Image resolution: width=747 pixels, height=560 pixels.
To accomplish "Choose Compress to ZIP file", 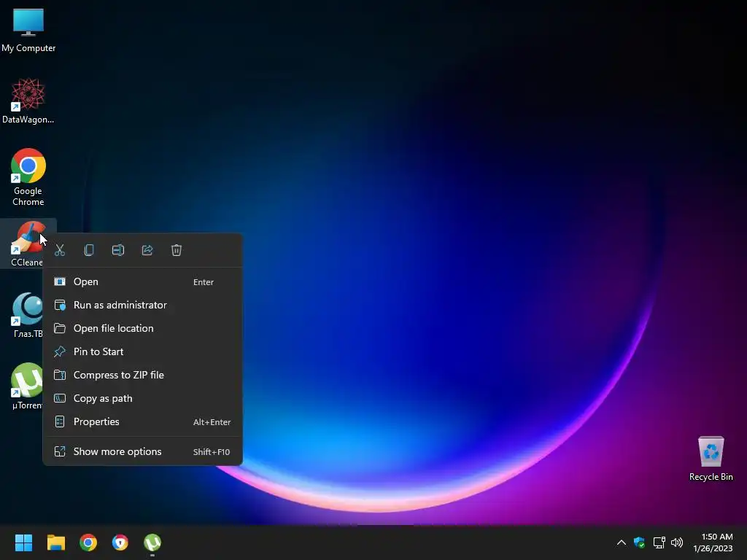I will (142, 376).
